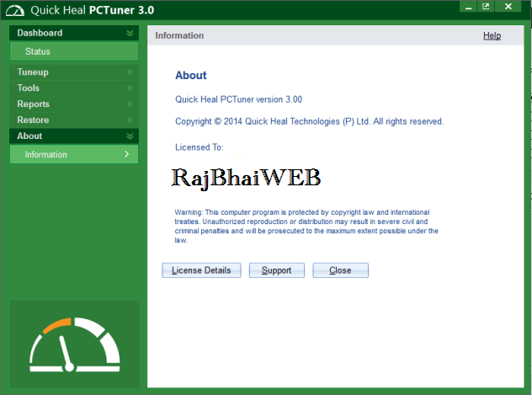Click the 'Licensed To:' label
Image resolution: width=532 pixels, height=395 pixels.
[199, 147]
